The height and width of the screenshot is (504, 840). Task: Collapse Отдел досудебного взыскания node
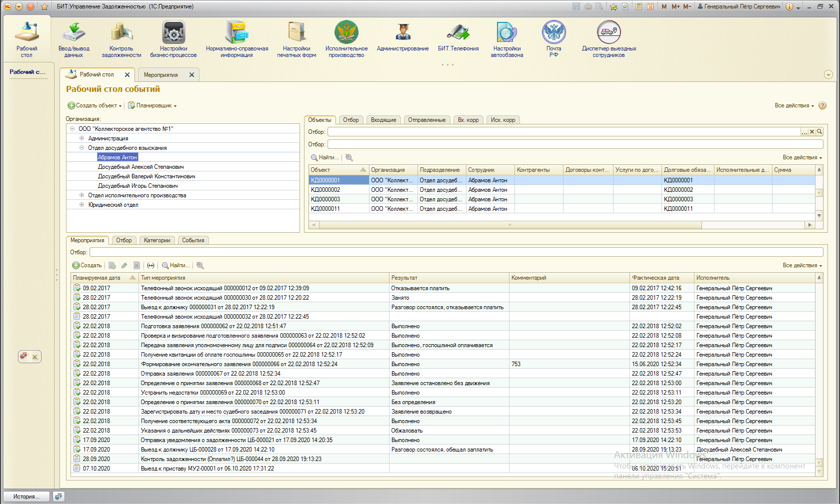[x=81, y=148]
